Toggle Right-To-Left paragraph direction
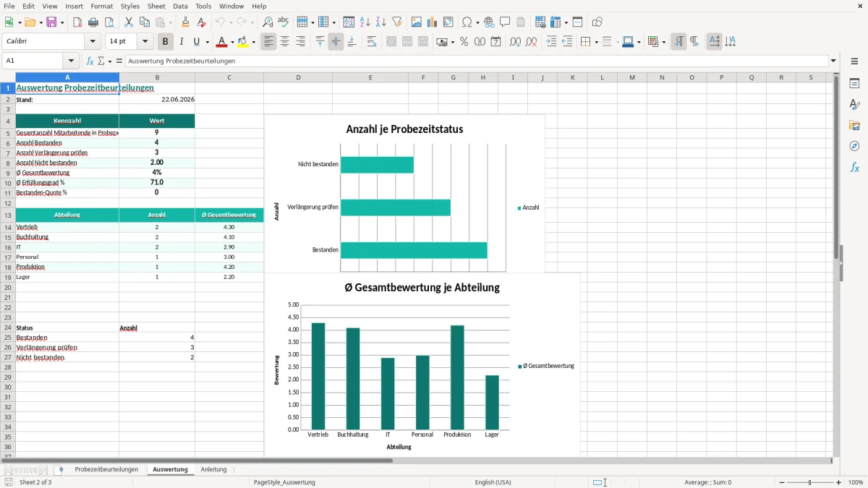The width and height of the screenshot is (868, 488). pyautogui.click(x=694, y=42)
